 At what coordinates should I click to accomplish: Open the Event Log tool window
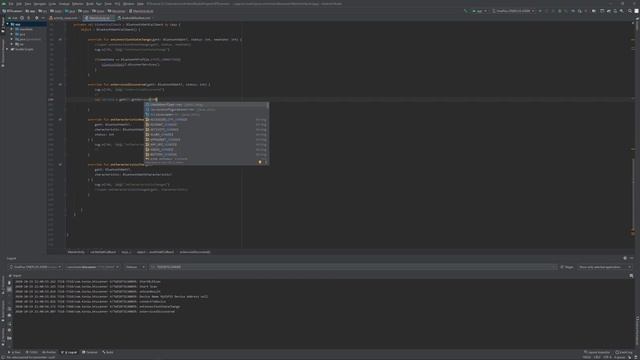click(624, 352)
